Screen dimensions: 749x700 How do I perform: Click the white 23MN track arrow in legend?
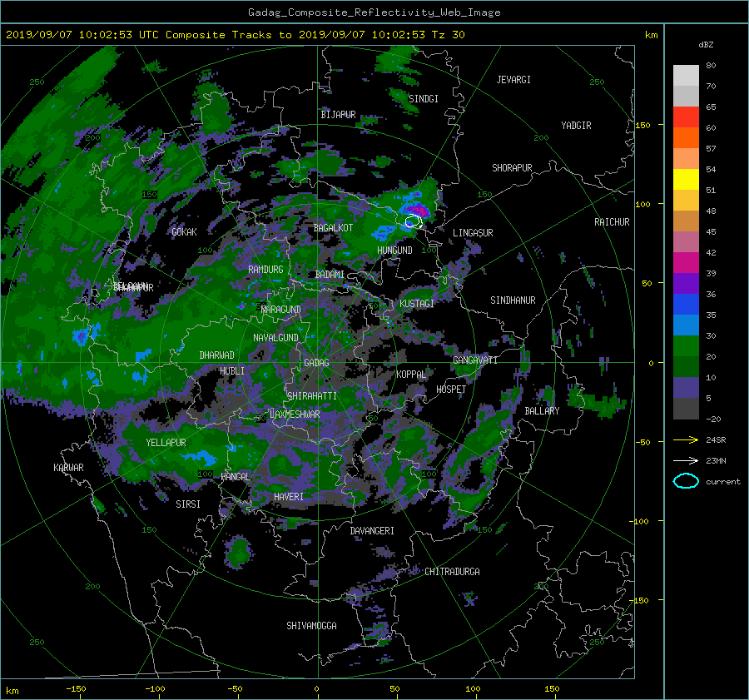(x=686, y=460)
